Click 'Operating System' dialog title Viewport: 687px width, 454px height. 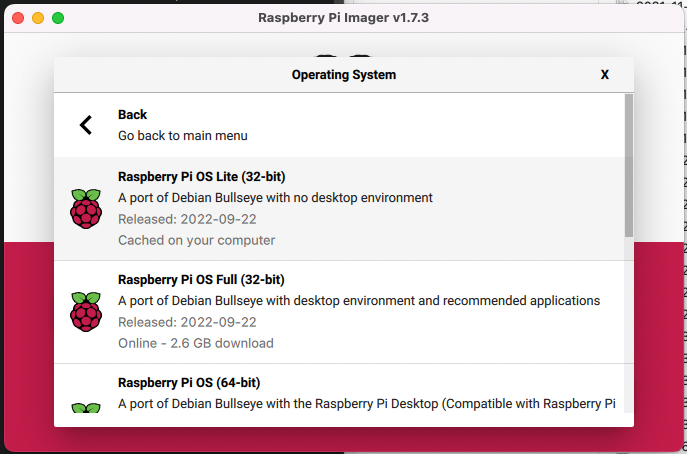[344, 75]
